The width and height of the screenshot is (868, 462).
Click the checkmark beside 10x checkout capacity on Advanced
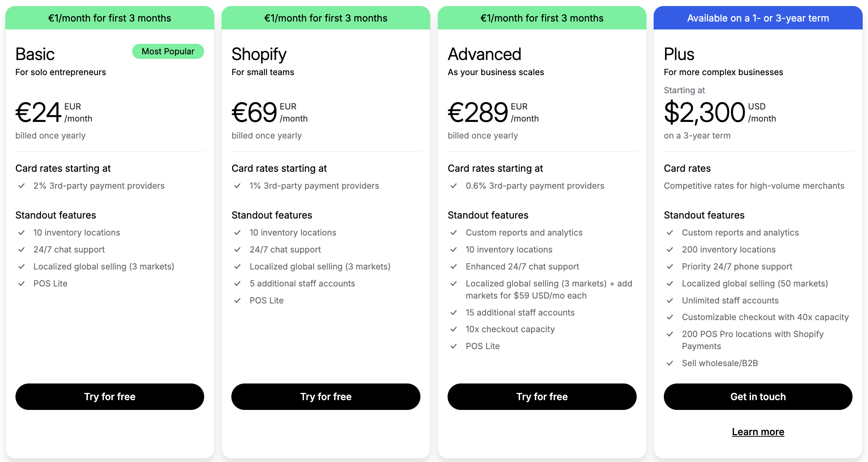[454, 329]
